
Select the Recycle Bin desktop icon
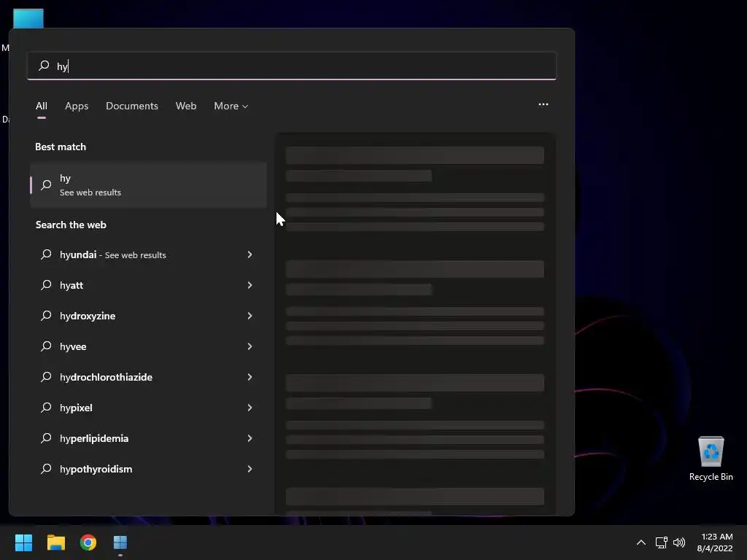point(711,459)
